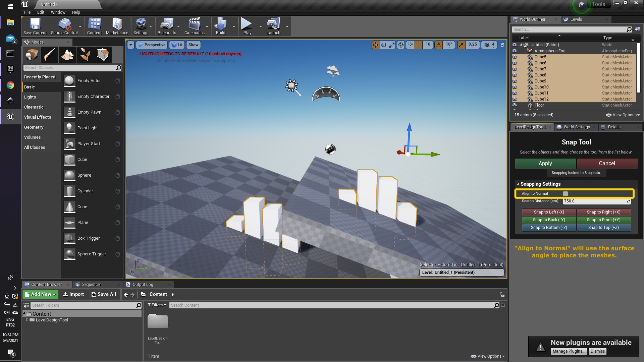This screenshot has height=362, width=644.
Task: Open the Marketplace from the toolbar
Action: pyautogui.click(x=117, y=26)
